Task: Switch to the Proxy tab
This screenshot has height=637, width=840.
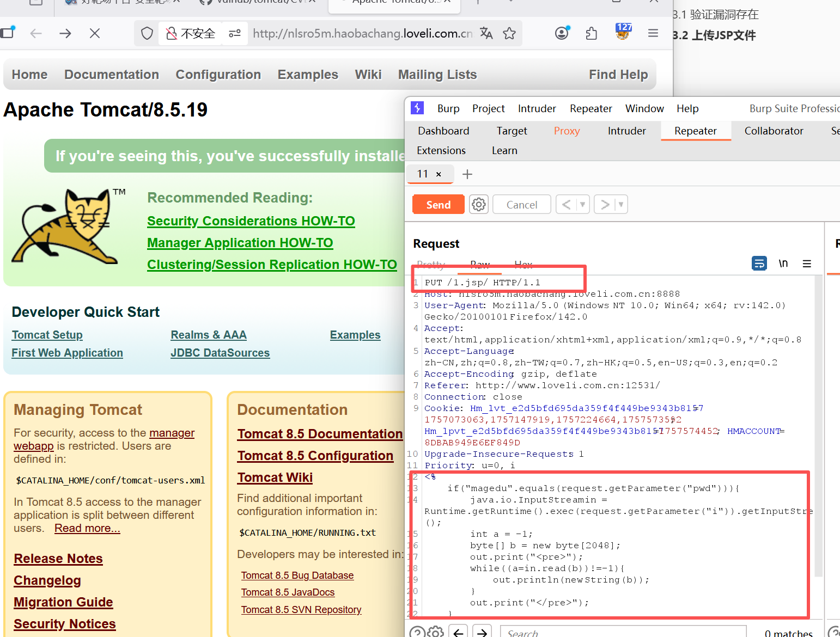Action: pyautogui.click(x=567, y=131)
